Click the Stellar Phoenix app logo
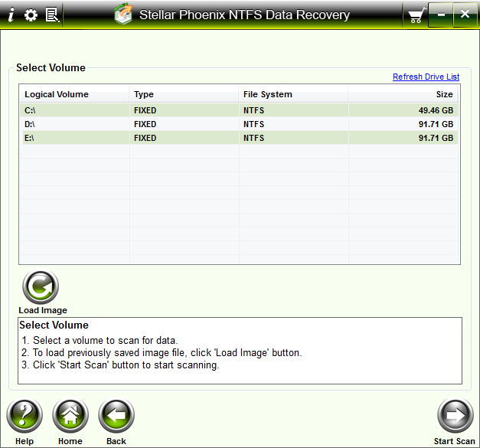This screenshot has height=448, width=480. tap(123, 14)
